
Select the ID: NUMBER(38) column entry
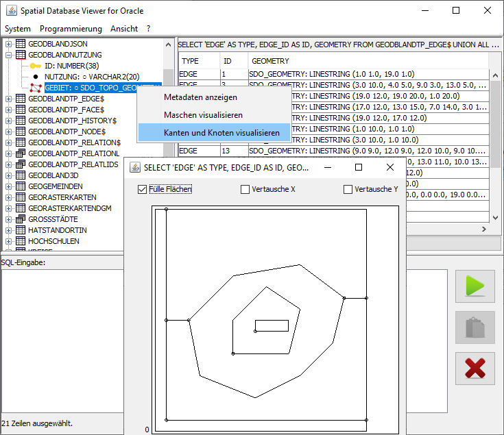point(72,66)
